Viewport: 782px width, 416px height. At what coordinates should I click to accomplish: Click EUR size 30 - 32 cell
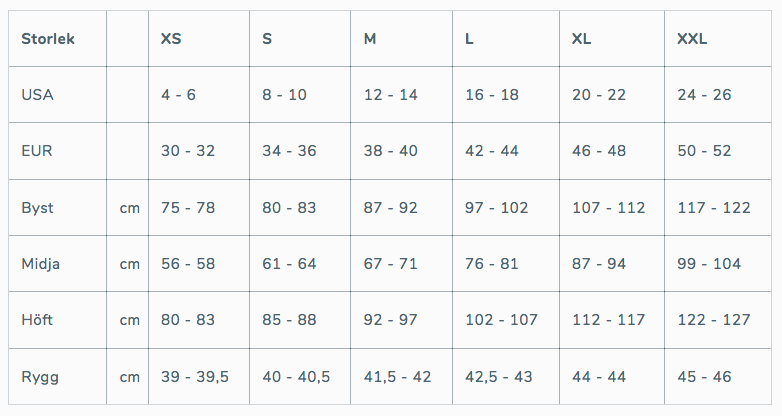pos(199,151)
